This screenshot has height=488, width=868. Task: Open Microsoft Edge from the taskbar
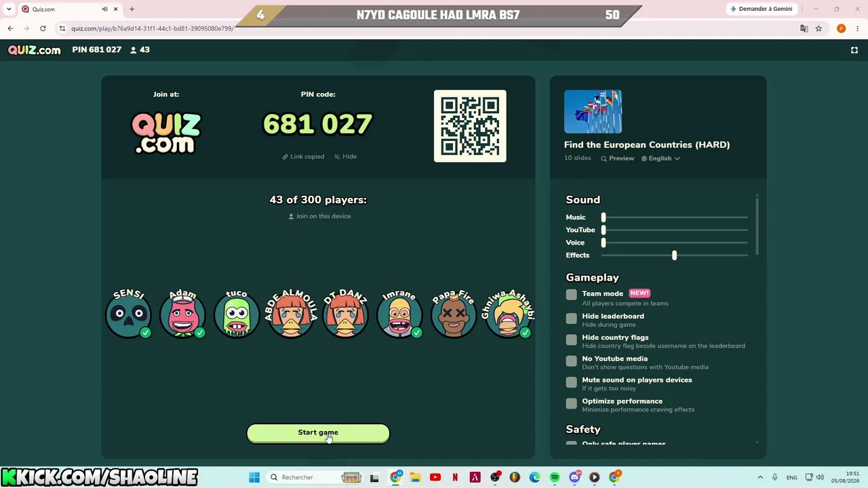(x=535, y=477)
